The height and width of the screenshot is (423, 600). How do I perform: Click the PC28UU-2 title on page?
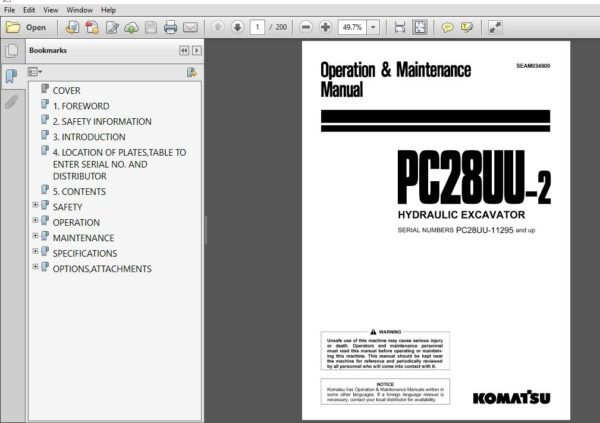point(474,177)
